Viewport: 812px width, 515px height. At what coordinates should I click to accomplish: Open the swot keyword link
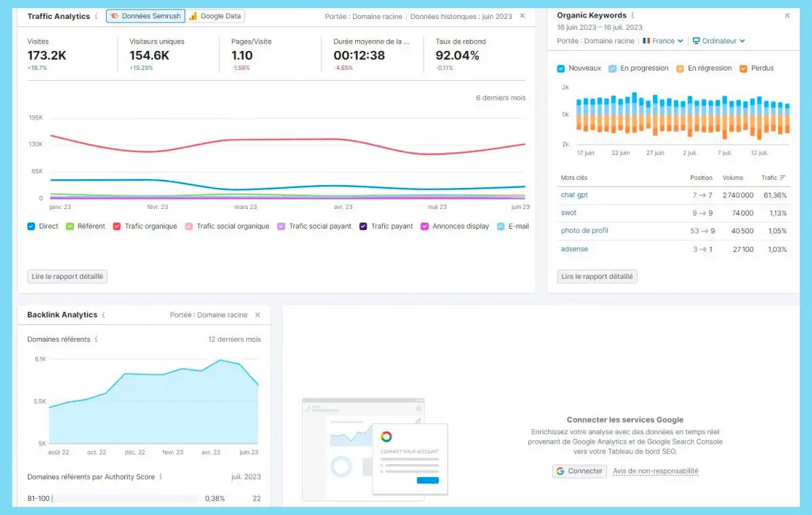pyautogui.click(x=569, y=213)
